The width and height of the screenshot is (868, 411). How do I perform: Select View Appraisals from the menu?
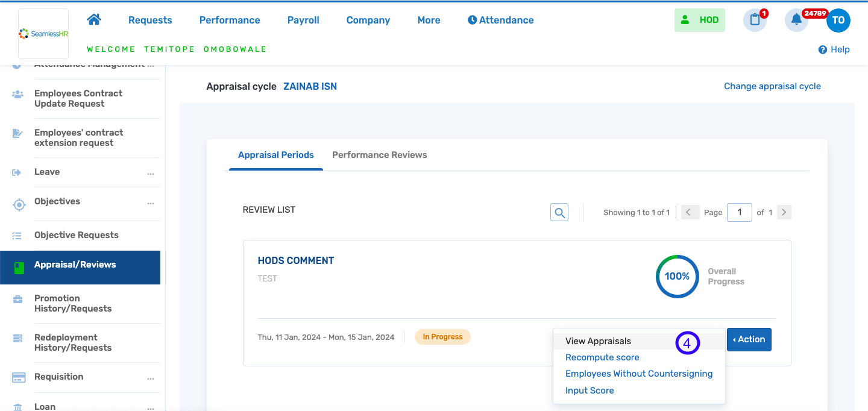[x=598, y=341]
